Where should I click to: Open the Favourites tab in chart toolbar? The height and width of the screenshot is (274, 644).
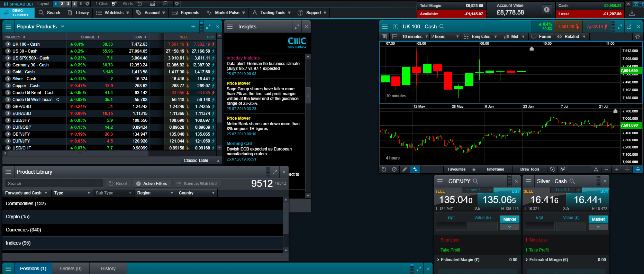(x=461, y=170)
